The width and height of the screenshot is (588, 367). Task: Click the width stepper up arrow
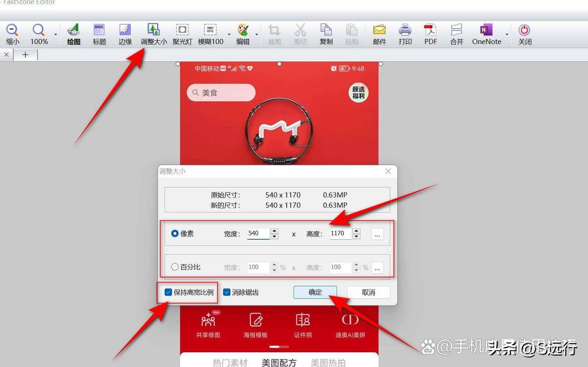(275, 231)
